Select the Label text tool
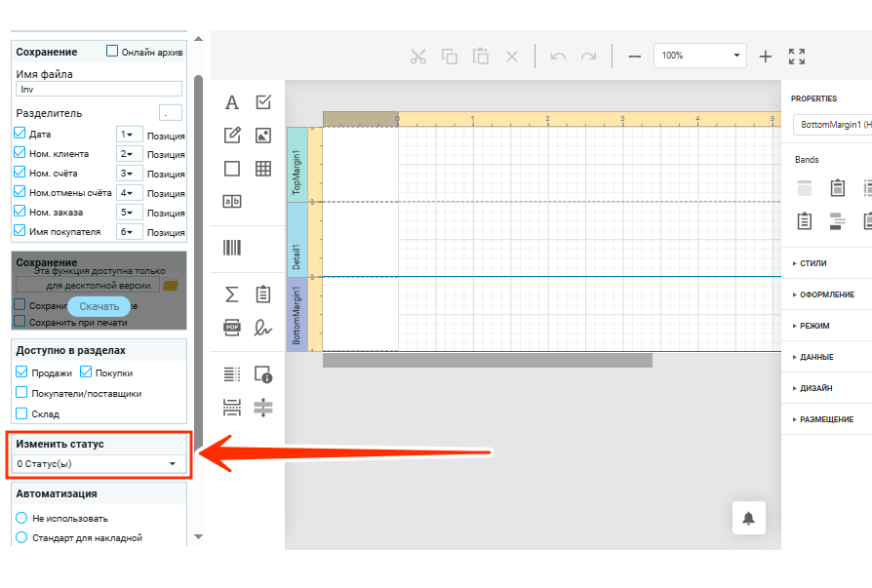 coord(232,102)
